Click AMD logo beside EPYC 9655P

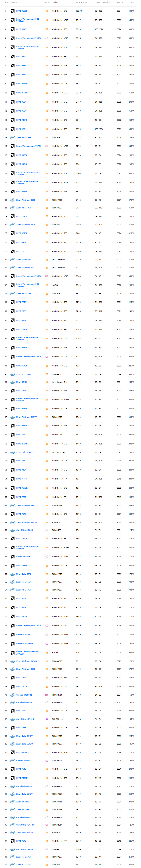pyautogui.click(x=12, y=11)
